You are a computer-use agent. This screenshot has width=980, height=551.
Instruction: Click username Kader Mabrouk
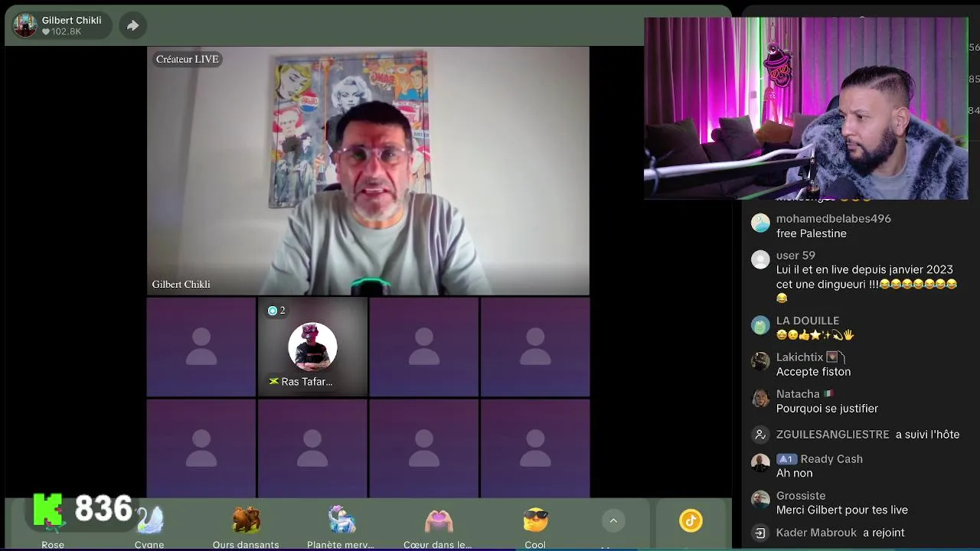point(816,533)
